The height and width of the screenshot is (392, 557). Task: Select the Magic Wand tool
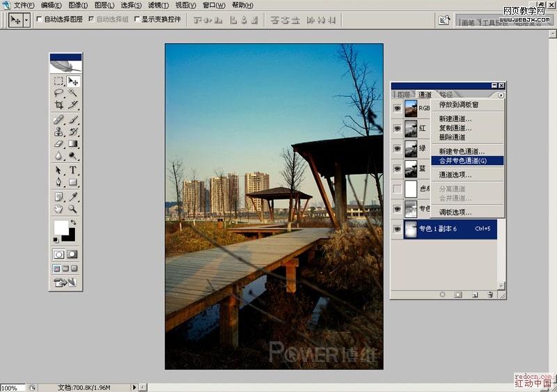tap(73, 93)
